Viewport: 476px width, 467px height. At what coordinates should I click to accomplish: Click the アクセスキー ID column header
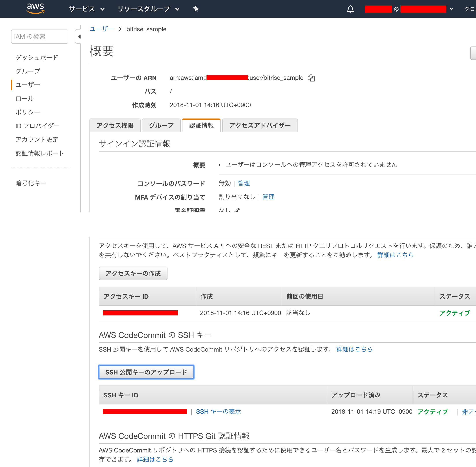pos(147,296)
